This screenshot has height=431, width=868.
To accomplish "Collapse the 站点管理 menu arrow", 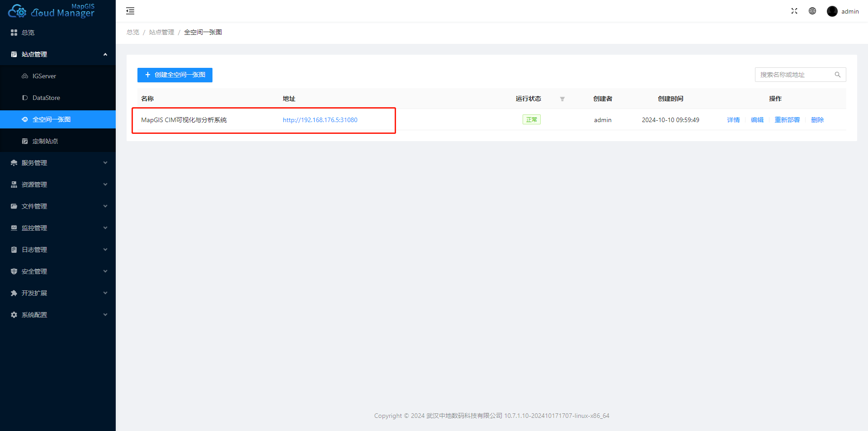I will tap(105, 54).
